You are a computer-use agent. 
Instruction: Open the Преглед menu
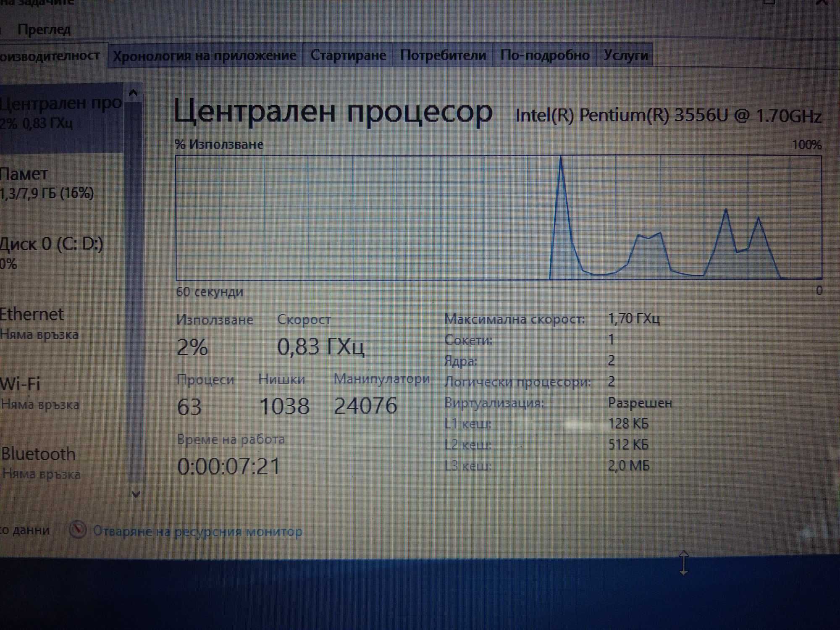pos(44,29)
